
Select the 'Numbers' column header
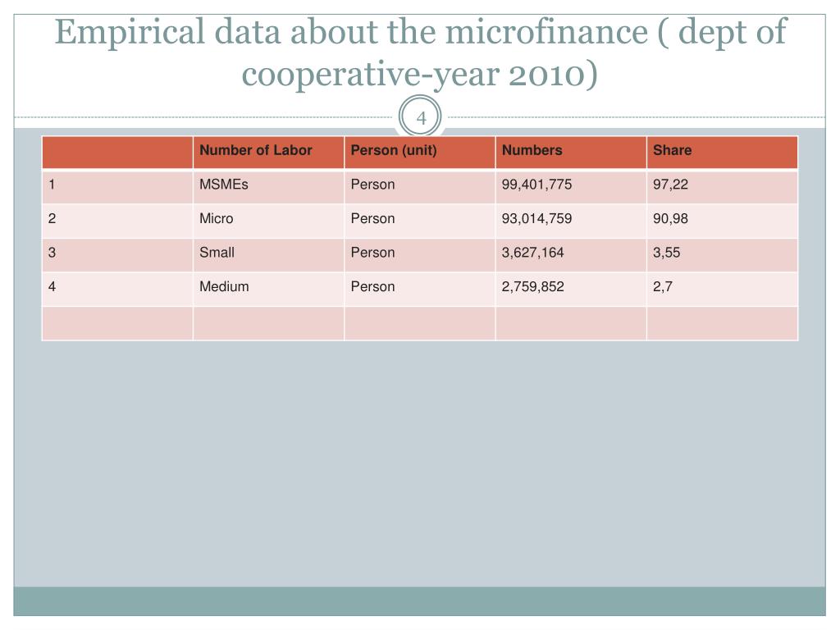[571, 153]
